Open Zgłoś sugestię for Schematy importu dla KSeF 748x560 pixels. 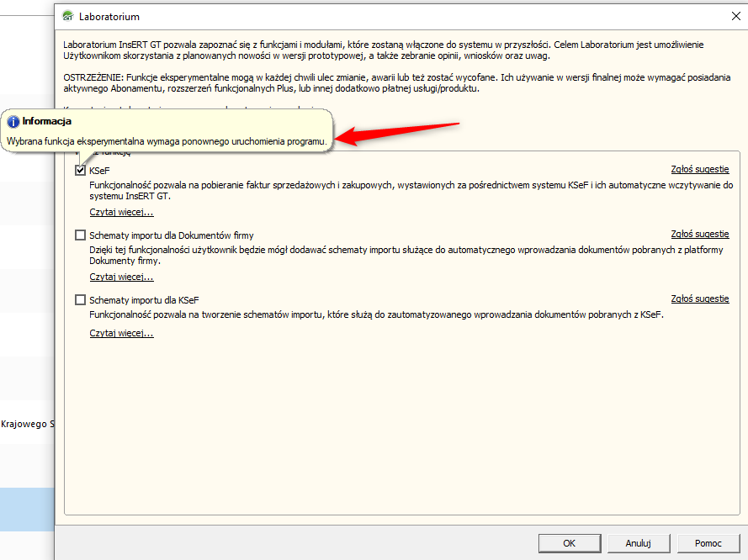[x=700, y=298]
